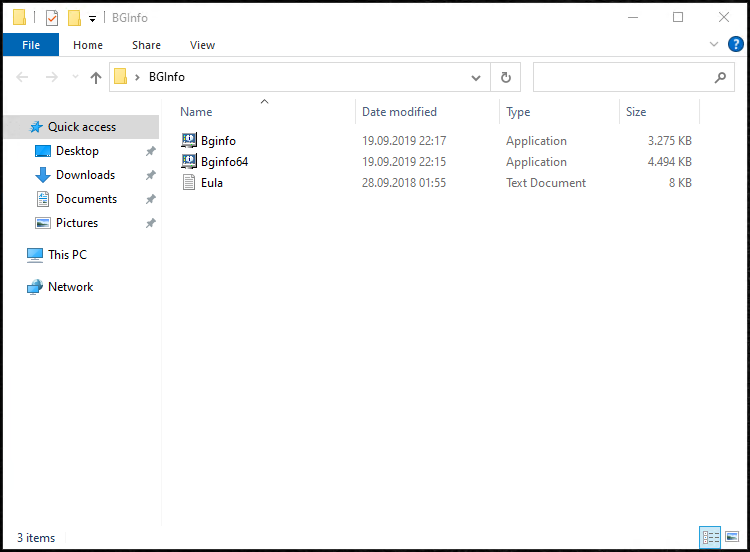Click the Text Document type cell
The height and width of the screenshot is (552, 750).
click(546, 183)
